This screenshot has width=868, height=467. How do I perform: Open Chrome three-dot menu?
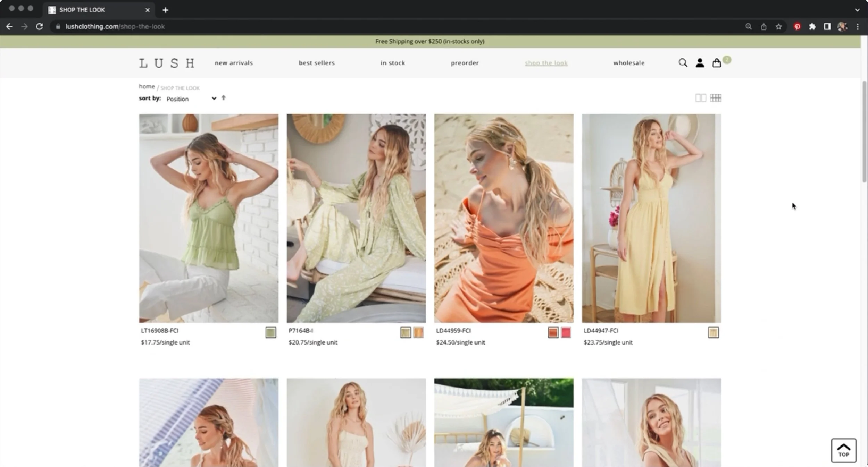point(858,27)
